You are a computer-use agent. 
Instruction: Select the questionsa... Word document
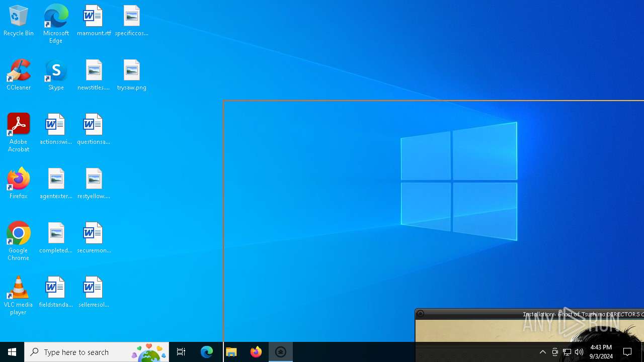tap(94, 129)
